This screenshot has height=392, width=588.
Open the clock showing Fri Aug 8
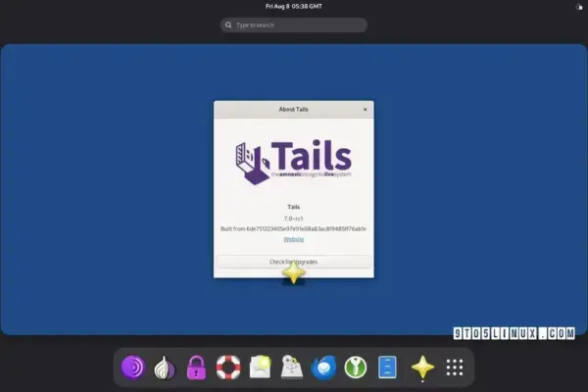294,6
